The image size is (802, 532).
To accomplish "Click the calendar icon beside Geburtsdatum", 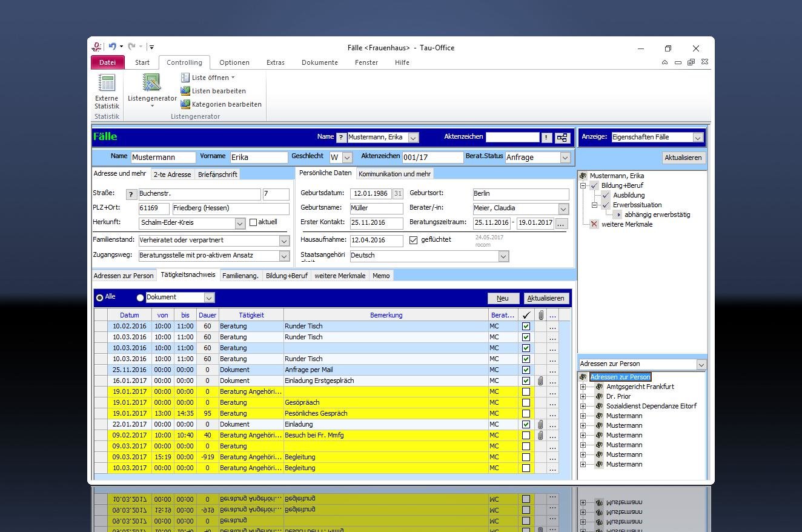I will pyautogui.click(x=397, y=194).
